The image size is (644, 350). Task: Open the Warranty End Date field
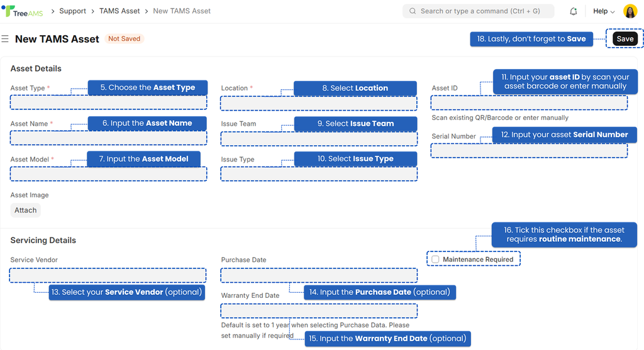(x=319, y=311)
